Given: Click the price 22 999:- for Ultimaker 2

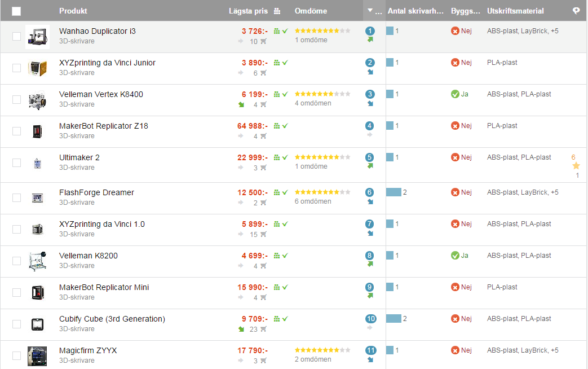Looking at the screenshot, I should pyautogui.click(x=253, y=157).
